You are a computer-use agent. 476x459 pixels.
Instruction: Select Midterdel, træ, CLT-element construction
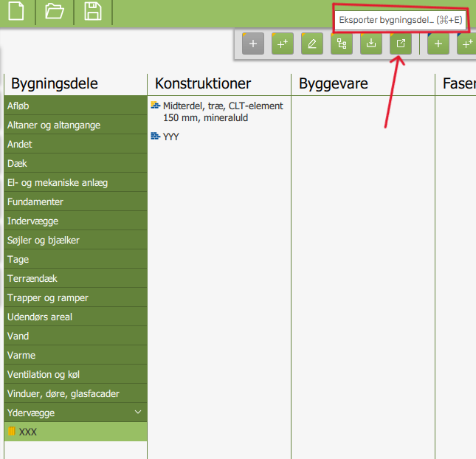pos(223,111)
